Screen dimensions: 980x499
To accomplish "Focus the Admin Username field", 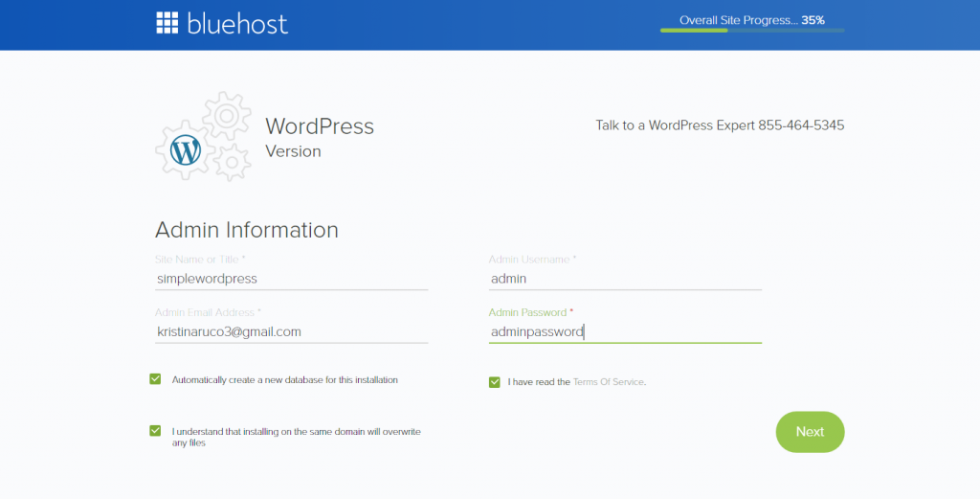I will [625, 279].
